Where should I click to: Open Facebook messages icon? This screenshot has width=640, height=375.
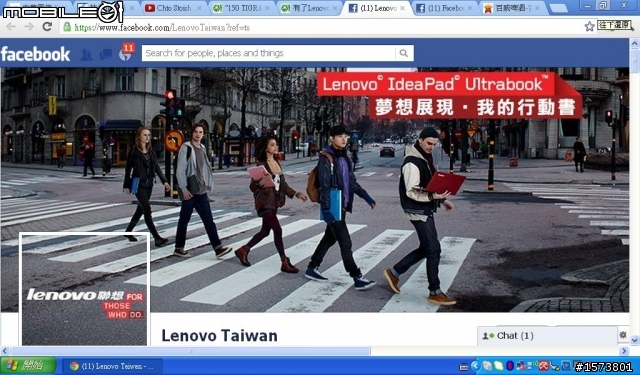pos(106,54)
